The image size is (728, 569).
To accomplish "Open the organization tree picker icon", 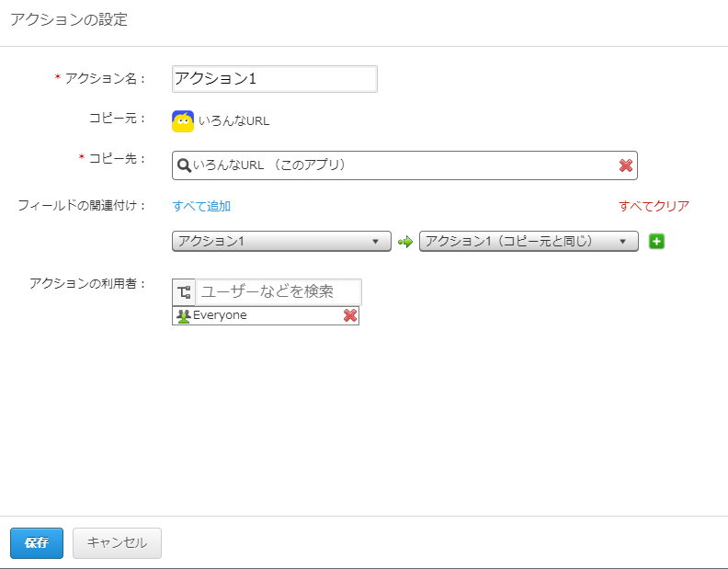I will (x=184, y=292).
